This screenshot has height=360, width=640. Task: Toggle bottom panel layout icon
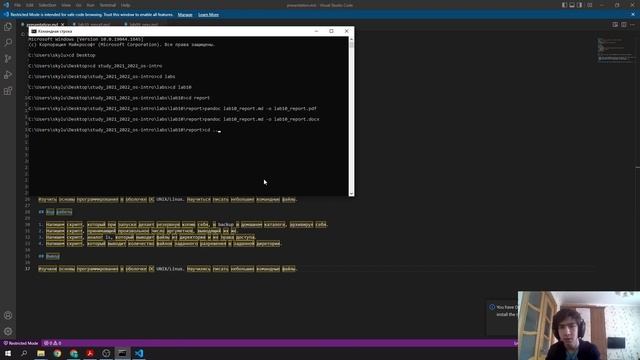pos(572,5)
